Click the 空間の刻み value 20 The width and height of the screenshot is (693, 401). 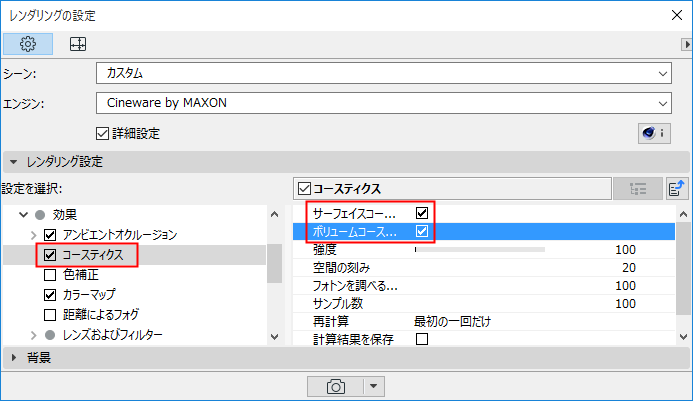pyautogui.click(x=629, y=268)
